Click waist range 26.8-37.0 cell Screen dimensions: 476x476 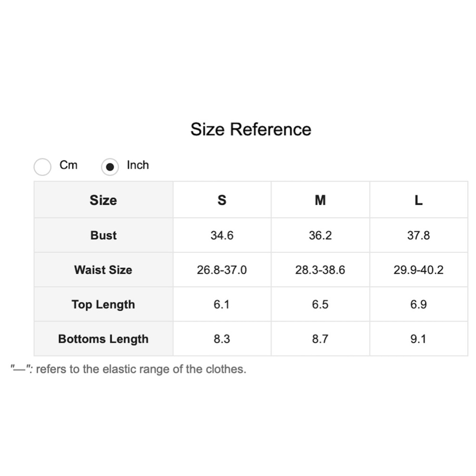coord(222,270)
